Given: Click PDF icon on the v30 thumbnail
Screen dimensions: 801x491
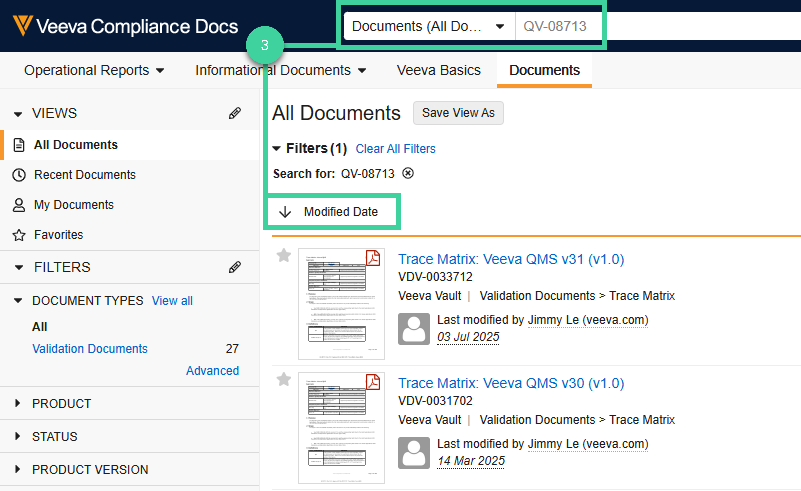Looking at the screenshot, I should tap(373, 382).
